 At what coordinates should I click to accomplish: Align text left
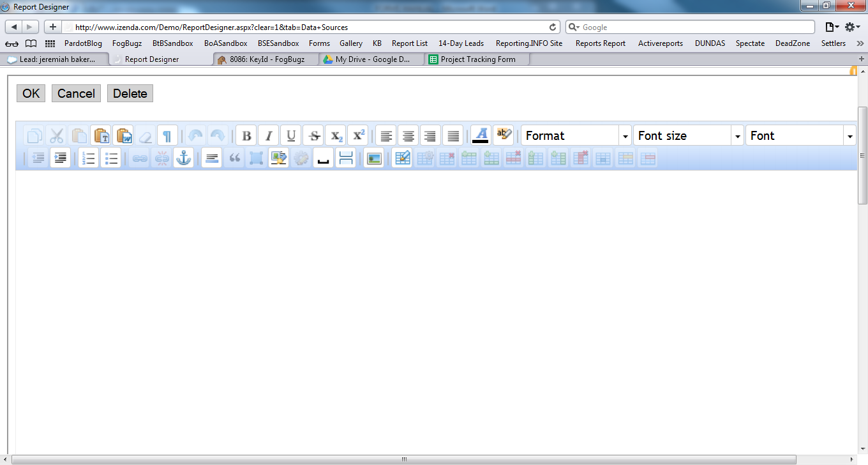tap(386, 135)
